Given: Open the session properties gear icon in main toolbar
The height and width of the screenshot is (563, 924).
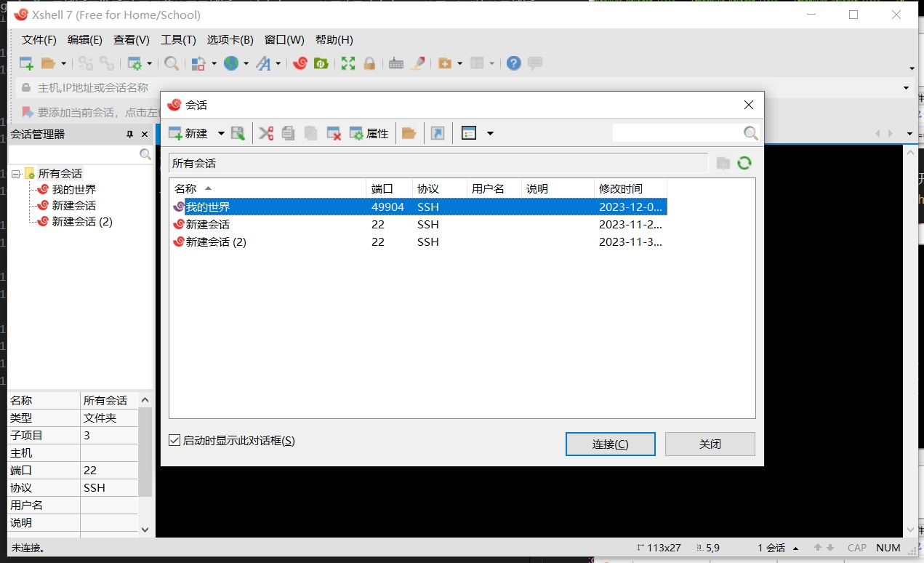Looking at the screenshot, I should tap(134, 63).
